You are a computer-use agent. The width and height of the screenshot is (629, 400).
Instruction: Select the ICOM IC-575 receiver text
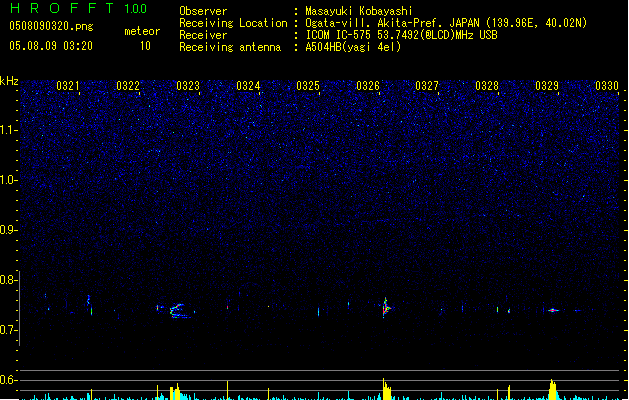tap(401, 35)
